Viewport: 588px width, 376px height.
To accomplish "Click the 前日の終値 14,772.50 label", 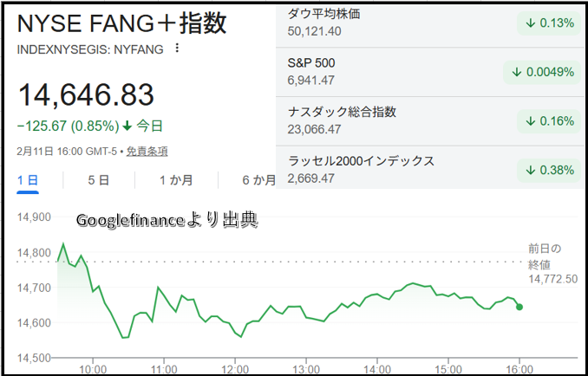I will click(552, 263).
